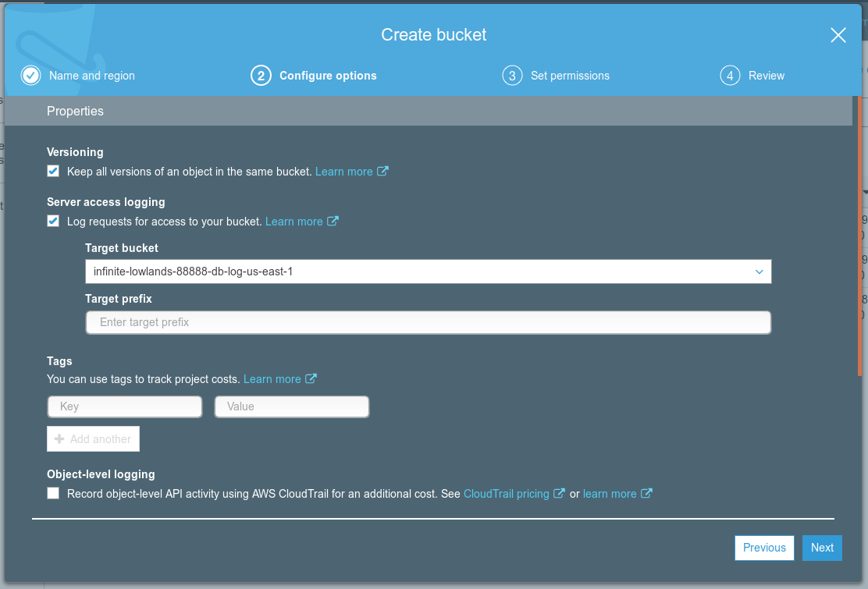868x589 pixels.
Task: Uncheck Log requests server access logging
Action: pos(53,221)
